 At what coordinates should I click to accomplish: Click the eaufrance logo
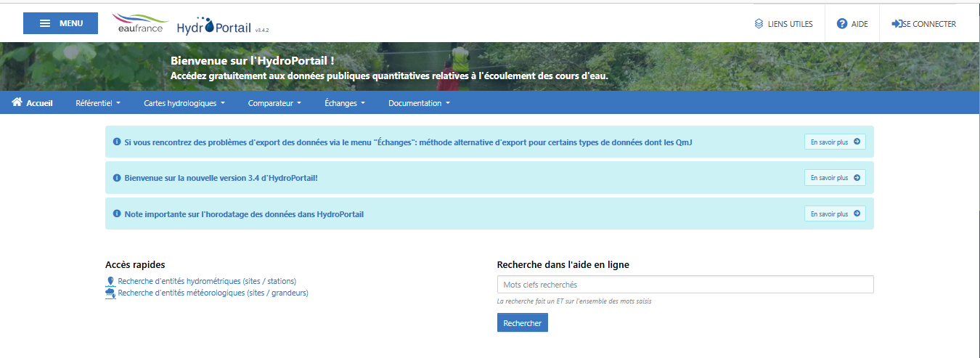tap(141, 23)
